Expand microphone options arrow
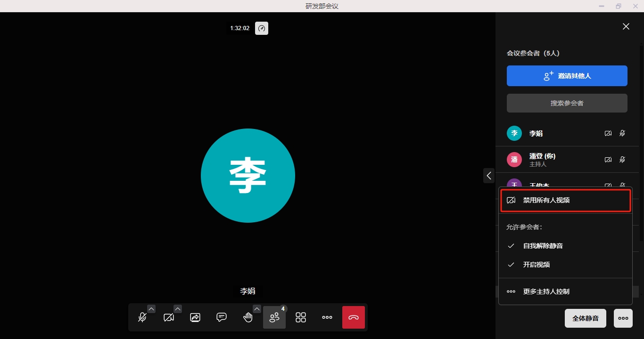644x339 pixels. click(x=151, y=309)
